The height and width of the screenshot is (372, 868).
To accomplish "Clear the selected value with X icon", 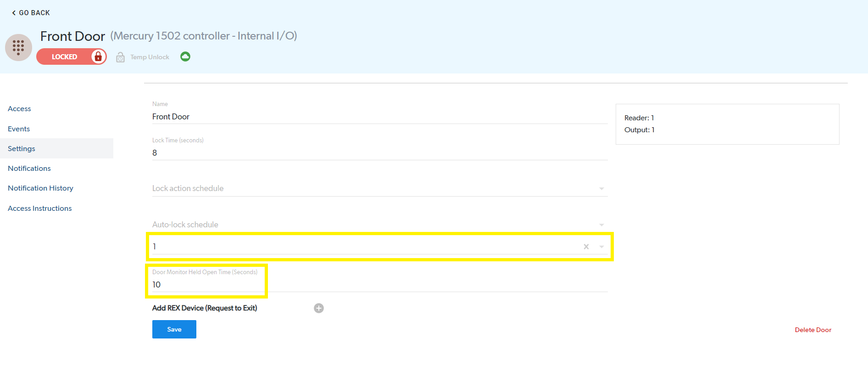I will (x=586, y=247).
